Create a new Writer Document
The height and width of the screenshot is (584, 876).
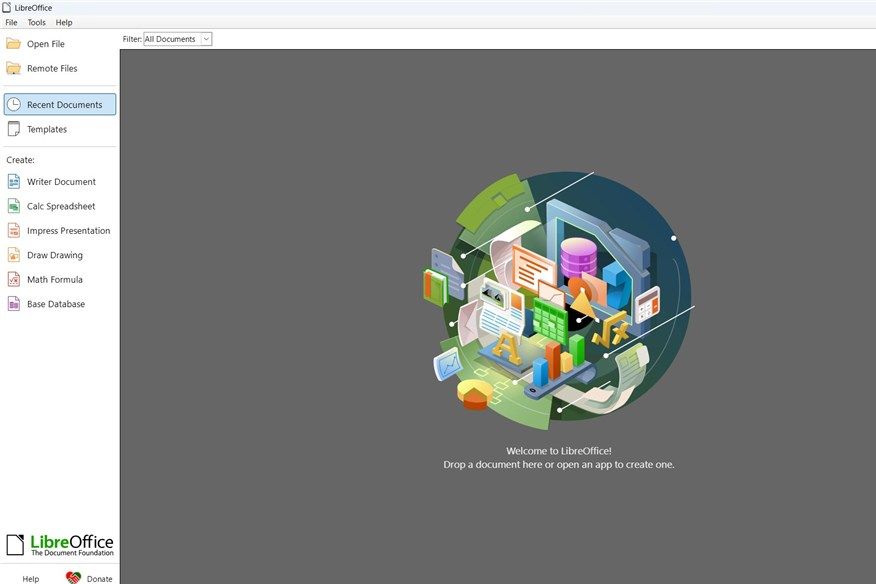[61, 182]
